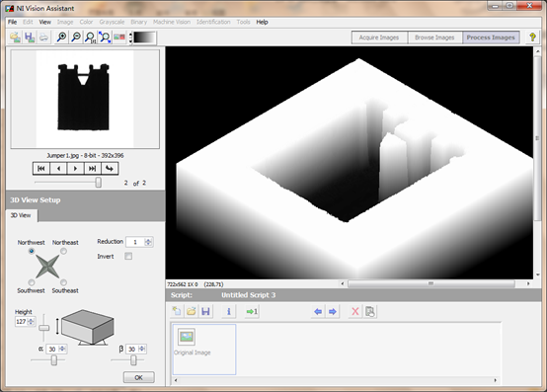Confirm 3D View Setup with OK
Image resolution: width=547 pixels, height=392 pixels.
coord(138,377)
